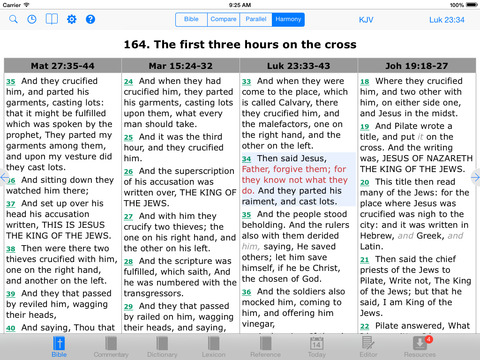
Task: Open the history clock icon
Action: point(32,19)
